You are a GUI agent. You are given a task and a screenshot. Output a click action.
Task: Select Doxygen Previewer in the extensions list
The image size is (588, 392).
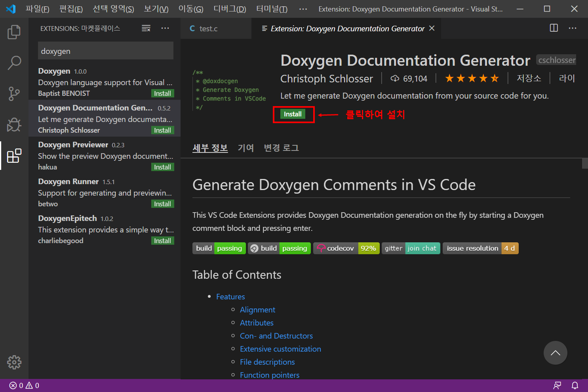pyautogui.click(x=105, y=155)
